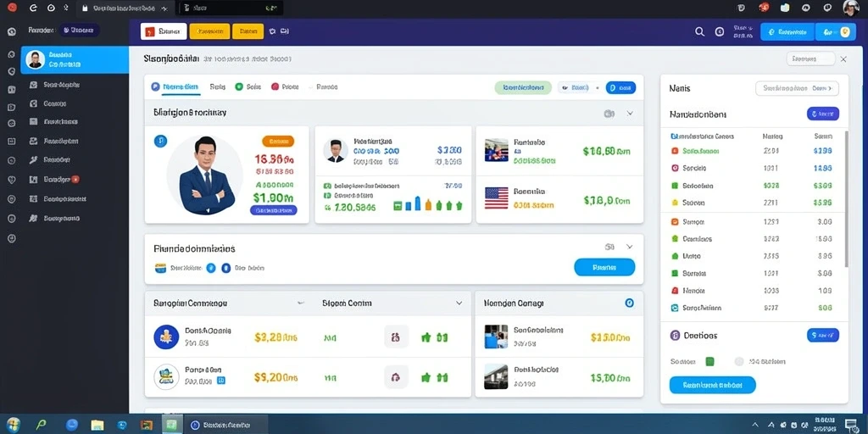Click the purple circle icon in the right panel footer
Image resolution: width=868 pixels, height=434 pixels.
tap(675, 335)
